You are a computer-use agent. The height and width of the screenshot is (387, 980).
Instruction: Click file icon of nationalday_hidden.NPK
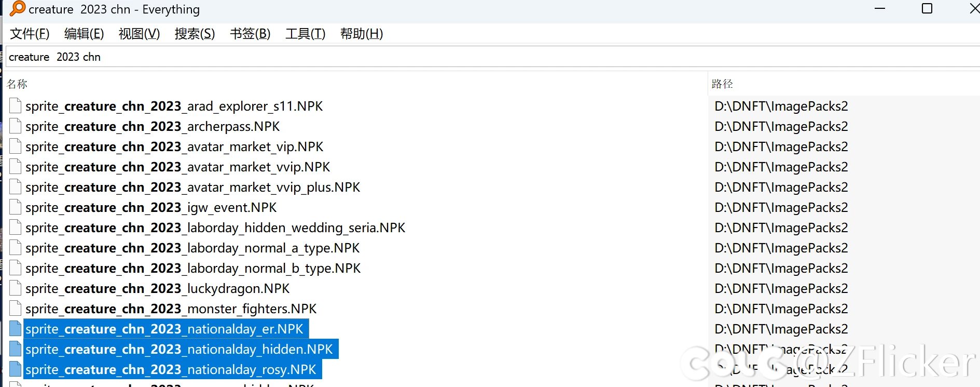[x=16, y=349]
